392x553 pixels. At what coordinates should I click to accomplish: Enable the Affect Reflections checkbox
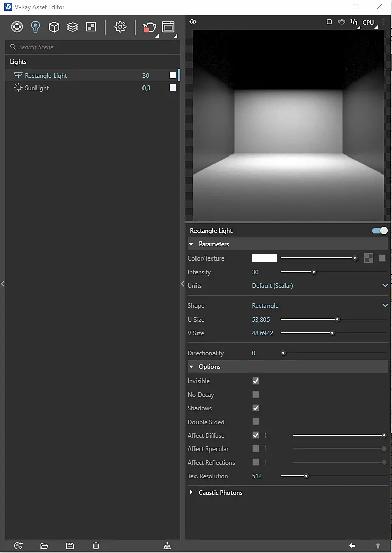(256, 462)
